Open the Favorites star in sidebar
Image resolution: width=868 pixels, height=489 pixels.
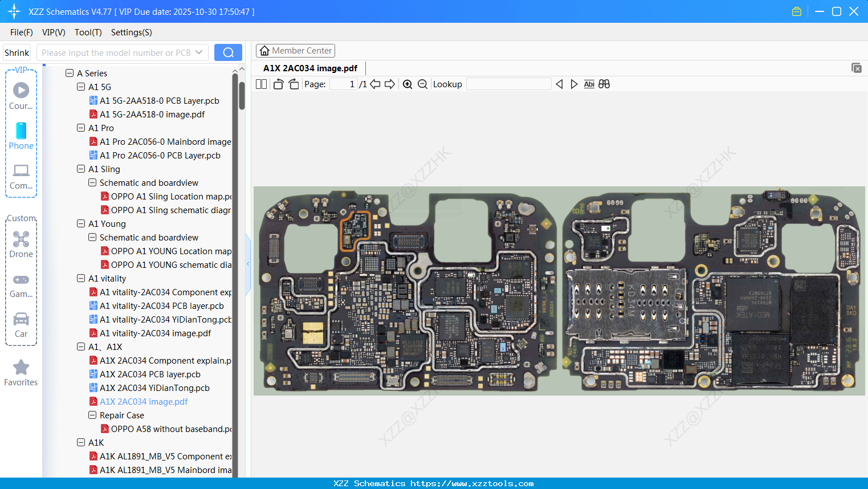(21, 373)
